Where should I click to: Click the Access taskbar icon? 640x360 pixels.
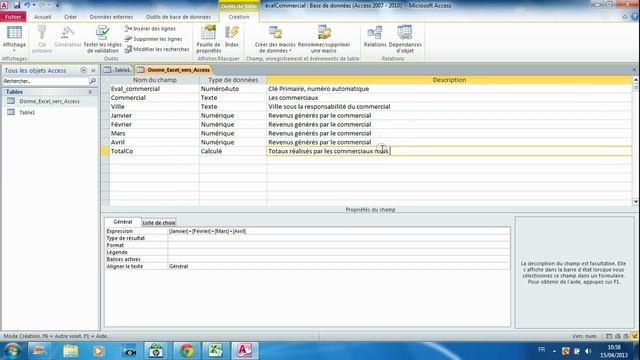click(244, 351)
